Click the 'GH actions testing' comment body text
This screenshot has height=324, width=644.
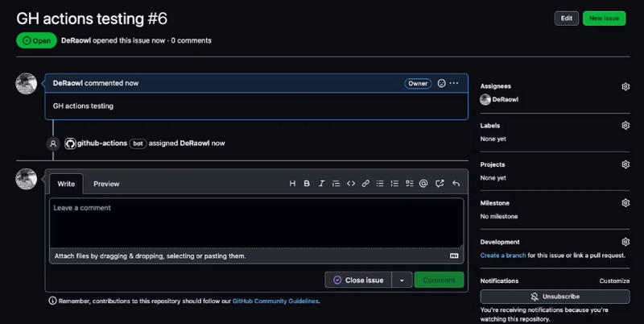pyautogui.click(x=83, y=106)
